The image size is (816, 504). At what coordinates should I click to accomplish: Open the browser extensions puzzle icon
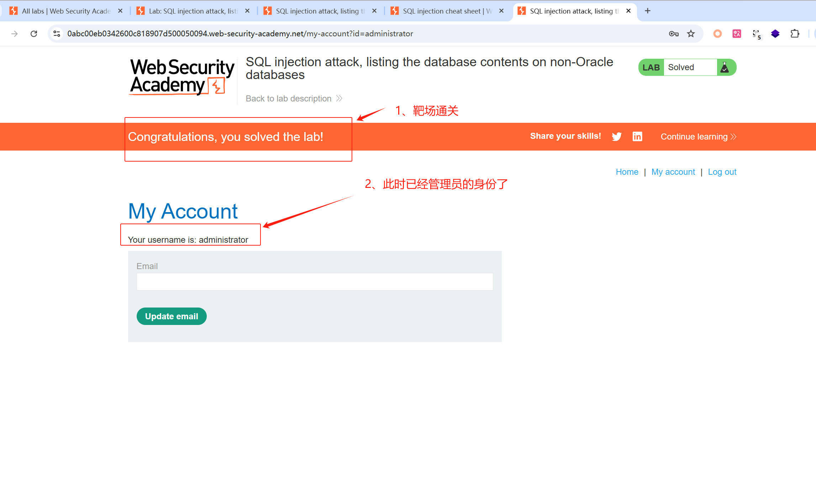tap(795, 34)
